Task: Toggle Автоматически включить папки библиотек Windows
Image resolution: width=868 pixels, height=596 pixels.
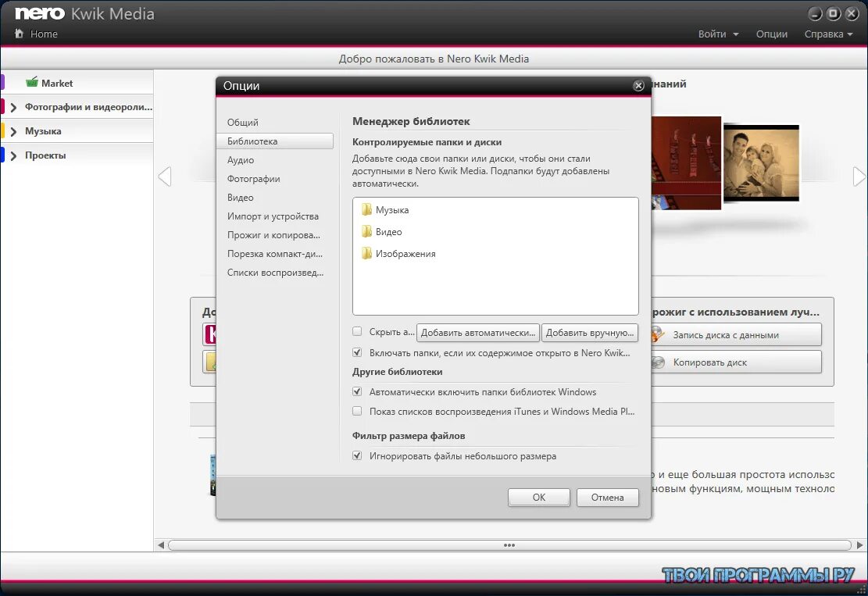Action: point(357,391)
